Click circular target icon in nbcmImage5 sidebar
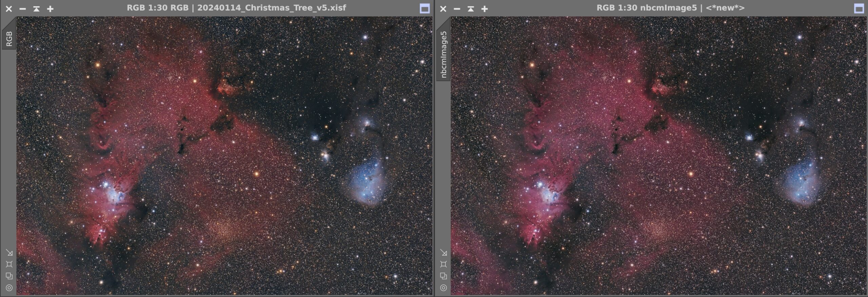Image resolution: width=868 pixels, height=297 pixels. click(x=443, y=288)
